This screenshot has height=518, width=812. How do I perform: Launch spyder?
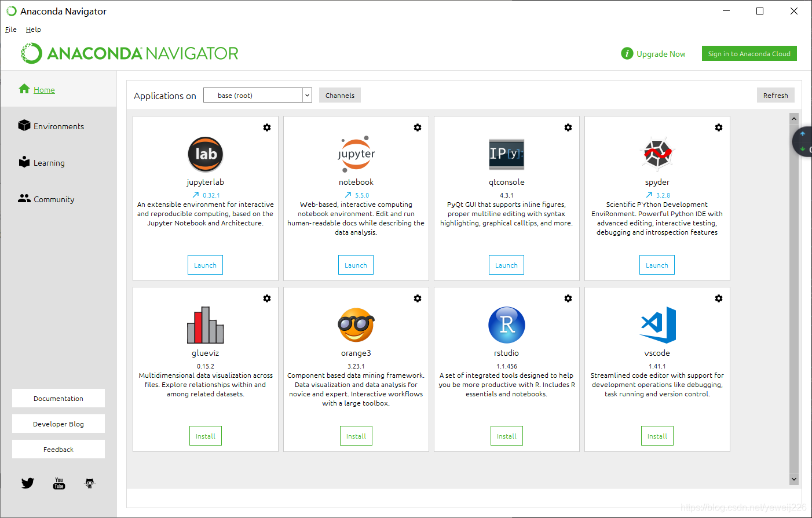point(657,265)
